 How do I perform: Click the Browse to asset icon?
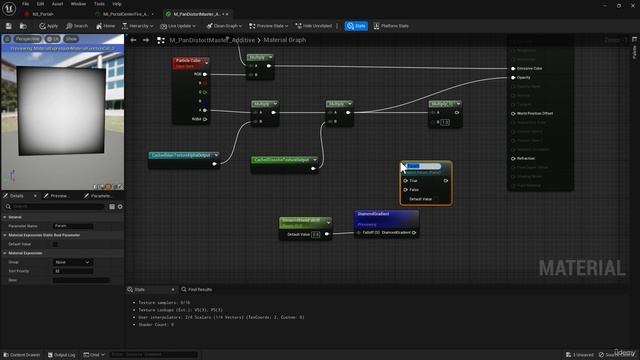pos(23,26)
